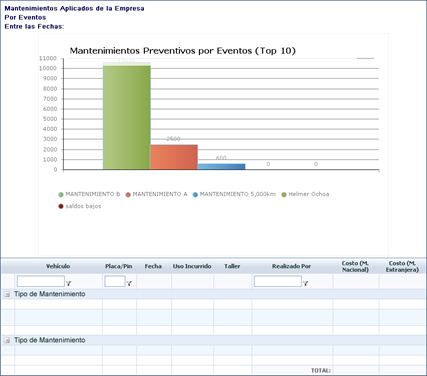The width and height of the screenshot is (427, 376).
Task: Collapse second Tipo de Mantenimiento group
Action: click(x=7, y=340)
